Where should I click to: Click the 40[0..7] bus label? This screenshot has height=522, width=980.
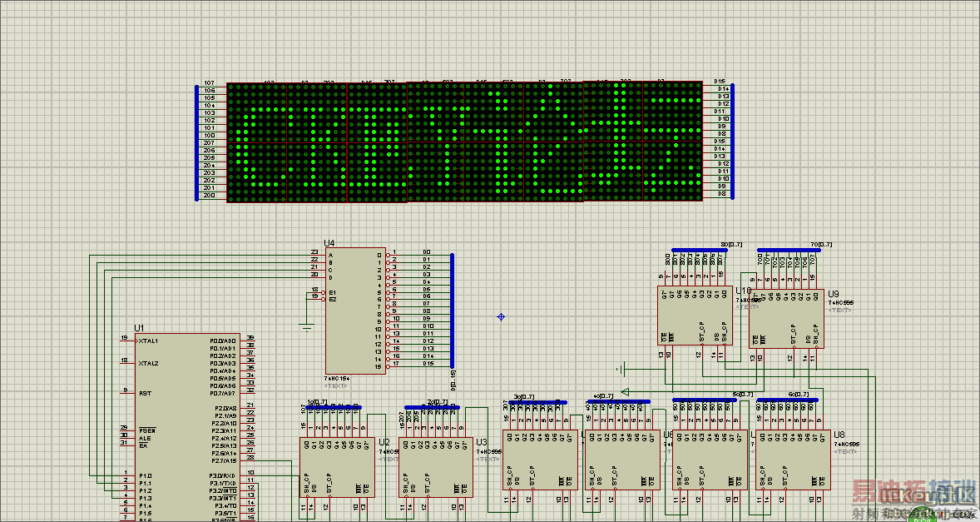603,396
